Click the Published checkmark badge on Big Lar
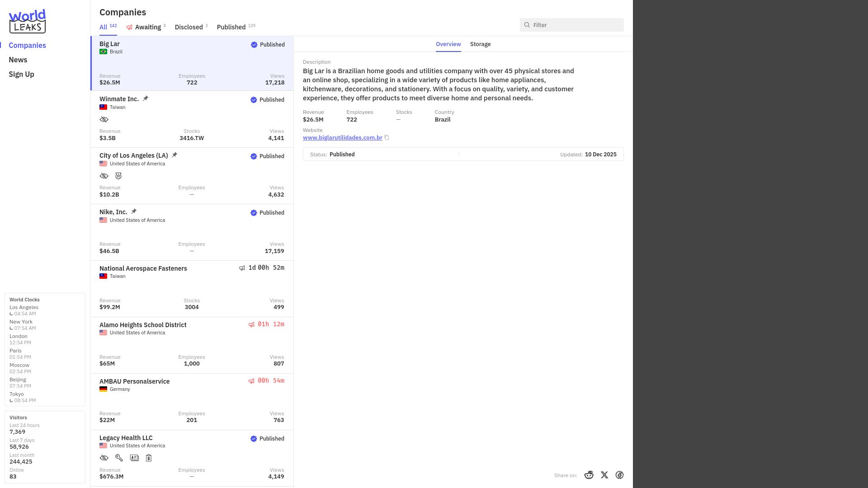The width and height of the screenshot is (868, 488). pyautogui.click(x=254, y=45)
